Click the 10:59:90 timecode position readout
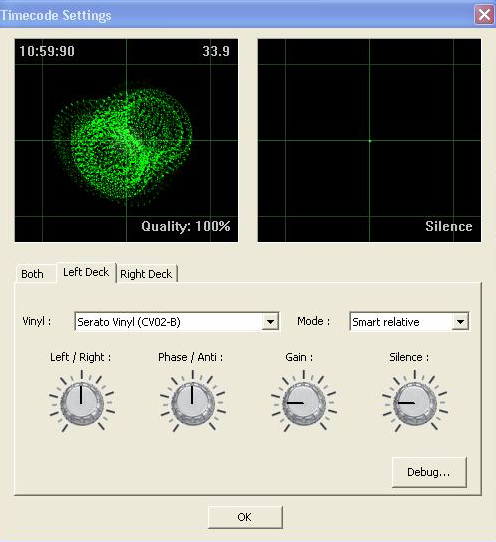Image resolution: width=496 pixels, height=542 pixels. pos(47,51)
